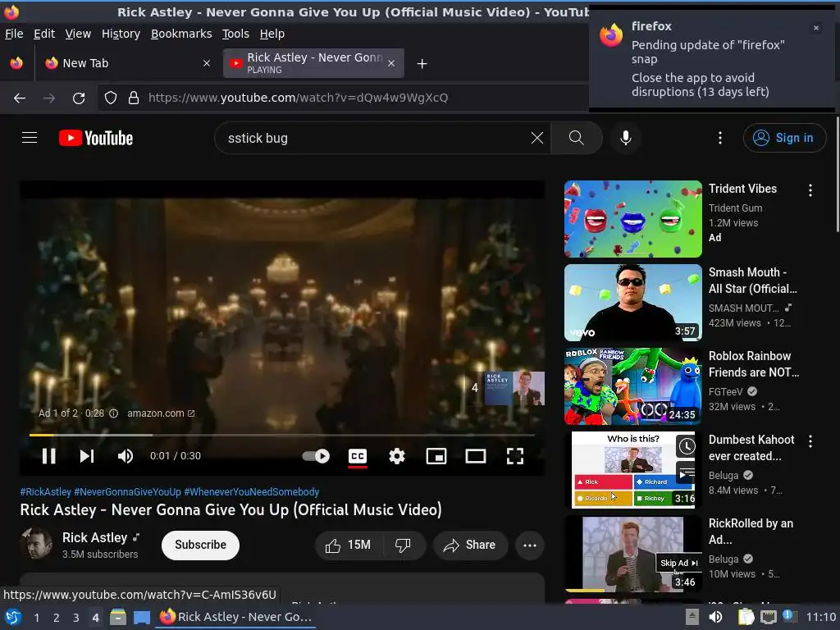
Task: Open the Tools menu
Action: click(x=235, y=34)
